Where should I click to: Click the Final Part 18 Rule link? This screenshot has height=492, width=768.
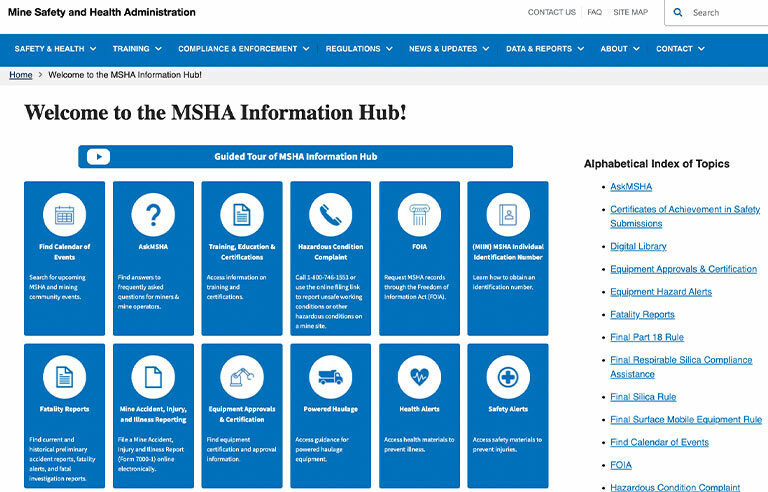(647, 337)
